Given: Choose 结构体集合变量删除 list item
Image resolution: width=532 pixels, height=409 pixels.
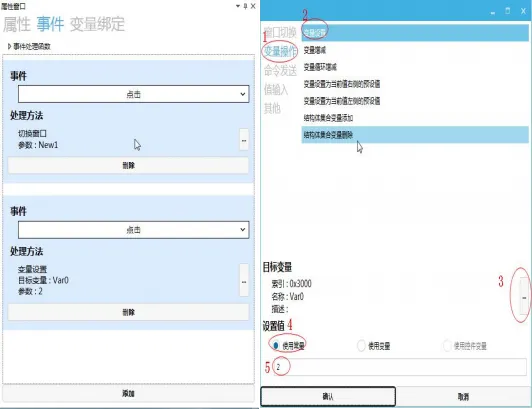Looking at the screenshot, I should tap(415, 135).
